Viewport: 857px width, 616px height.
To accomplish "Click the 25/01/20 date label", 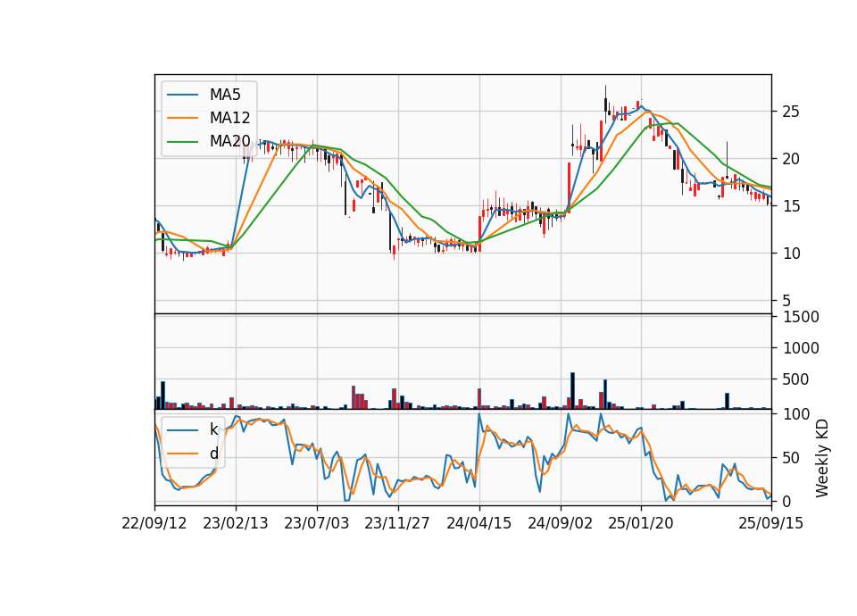I will tap(641, 523).
